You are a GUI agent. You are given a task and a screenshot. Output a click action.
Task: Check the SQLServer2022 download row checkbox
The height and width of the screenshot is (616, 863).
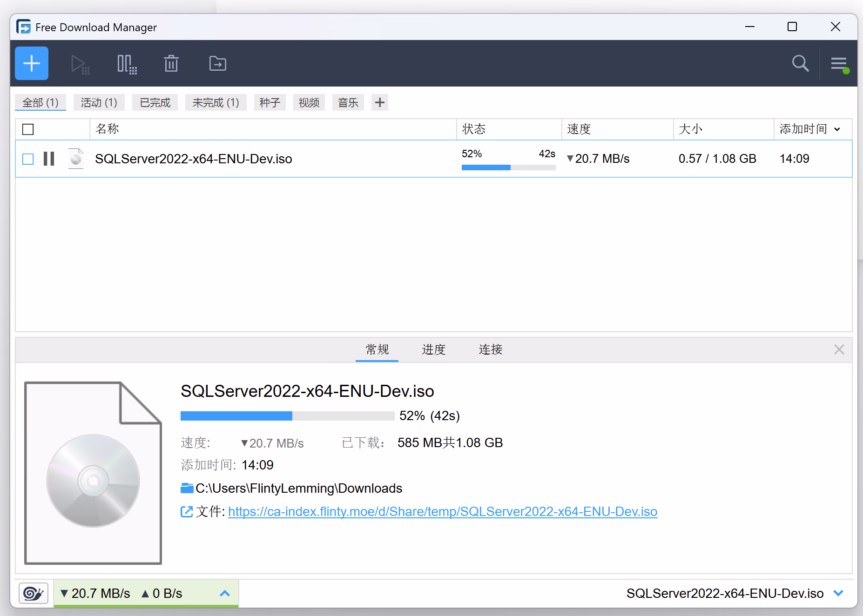28,159
